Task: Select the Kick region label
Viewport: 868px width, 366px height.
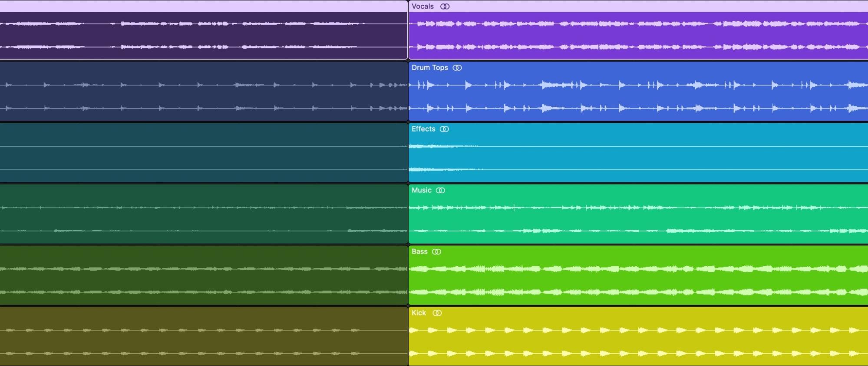Action: click(x=419, y=313)
